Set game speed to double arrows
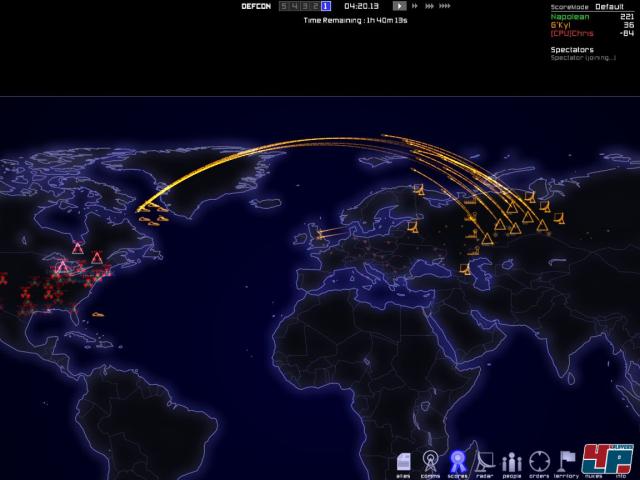The image size is (640, 480). (x=415, y=6)
